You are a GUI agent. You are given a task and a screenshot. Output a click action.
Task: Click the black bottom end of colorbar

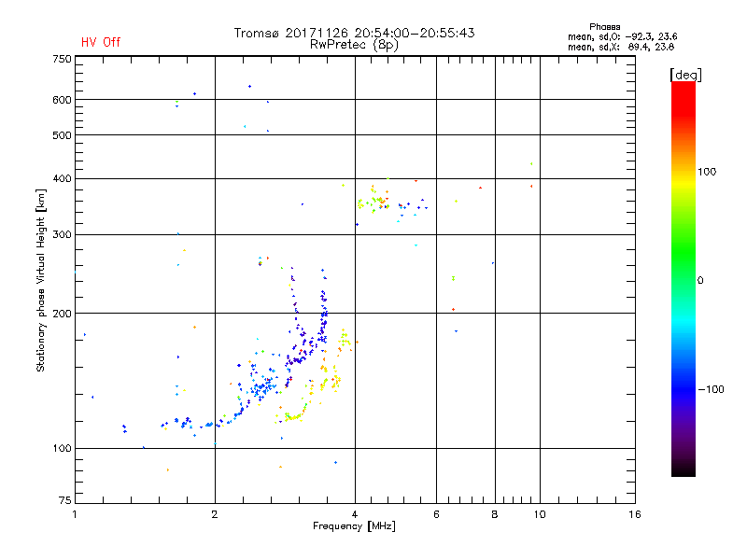[683, 471]
